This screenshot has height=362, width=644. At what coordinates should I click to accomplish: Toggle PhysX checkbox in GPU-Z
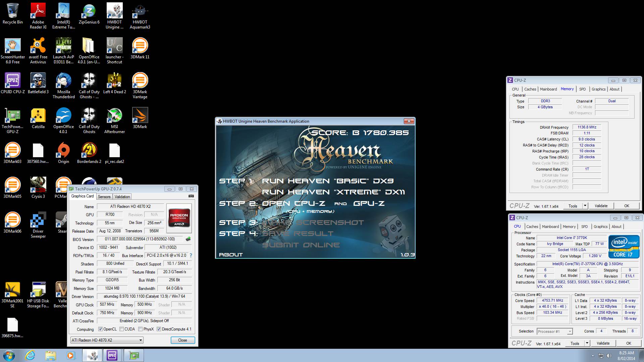pos(140,329)
